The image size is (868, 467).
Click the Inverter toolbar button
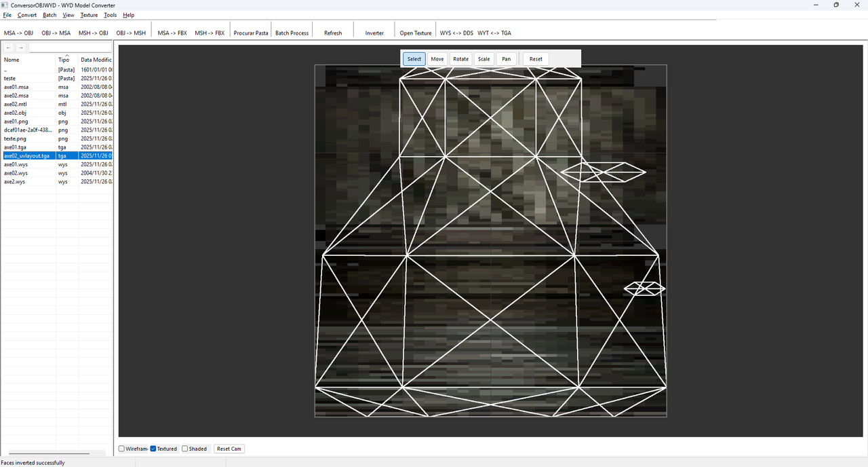(374, 33)
